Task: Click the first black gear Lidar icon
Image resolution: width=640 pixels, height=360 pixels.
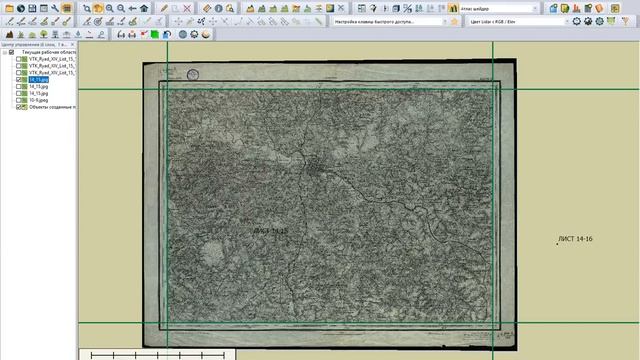Action: 576,21
